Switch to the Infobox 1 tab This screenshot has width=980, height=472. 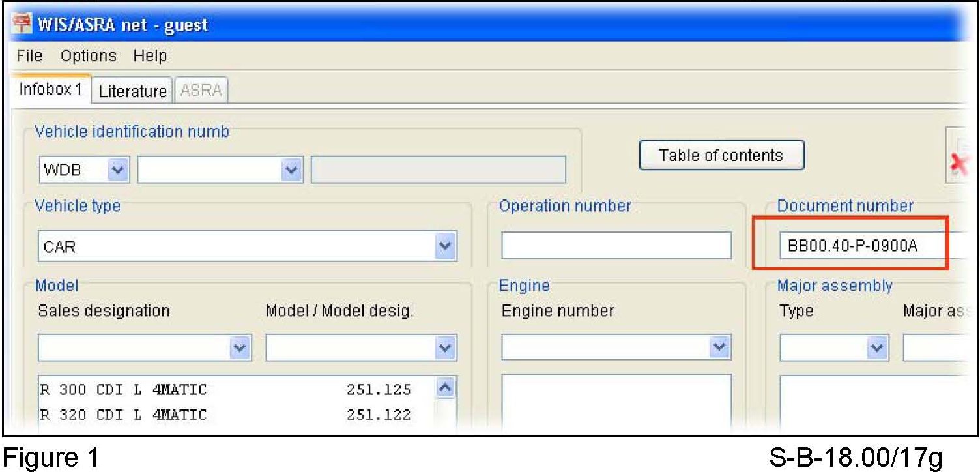click(x=51, y=90)
